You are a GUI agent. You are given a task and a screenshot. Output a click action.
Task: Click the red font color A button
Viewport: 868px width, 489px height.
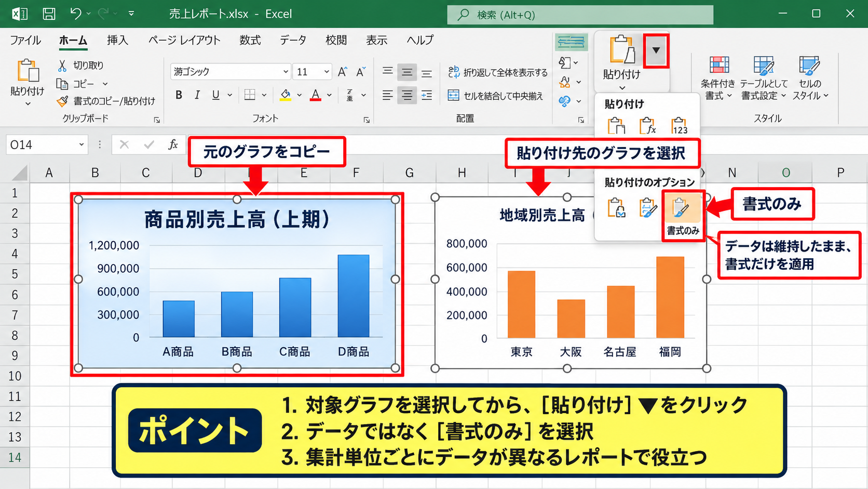(315, 95)
